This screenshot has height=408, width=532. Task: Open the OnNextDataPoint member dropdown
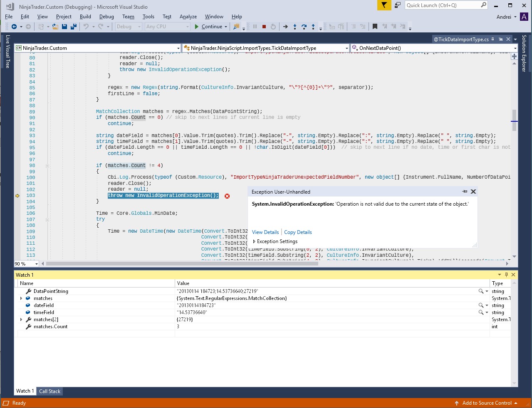515,48
